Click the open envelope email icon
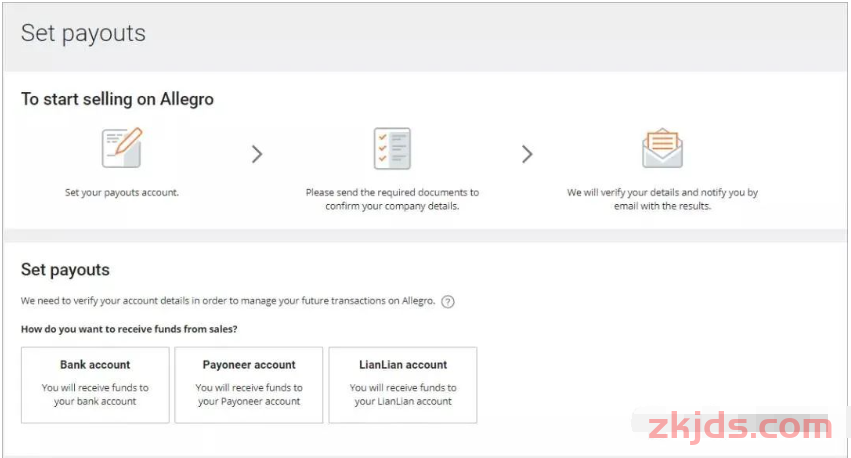This screenshot has height=458, width=851. tap(662, 148)
